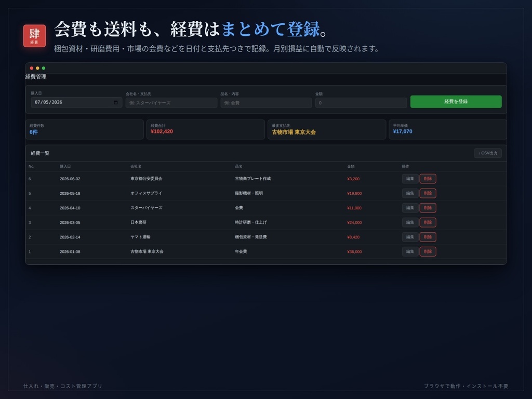Click the 経費一覧 section heading
The image size is (532, 399).
pos(40,153)
